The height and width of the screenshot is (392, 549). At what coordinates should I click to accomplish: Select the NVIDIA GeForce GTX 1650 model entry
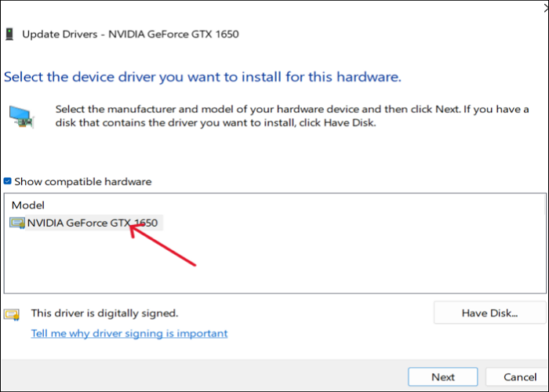93,223
